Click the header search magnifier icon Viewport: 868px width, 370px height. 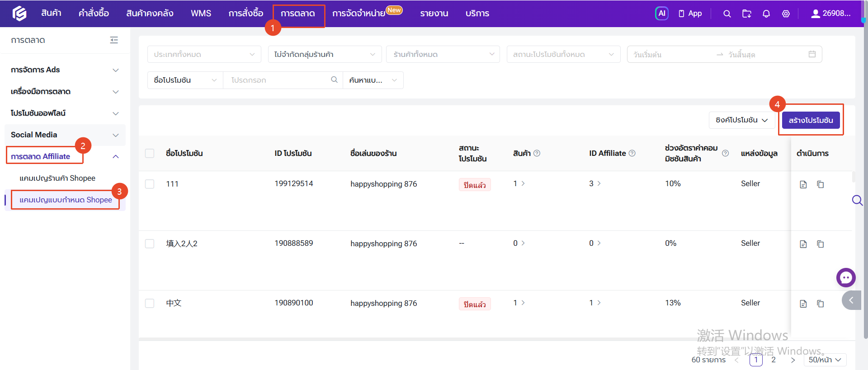pos(727,14)
